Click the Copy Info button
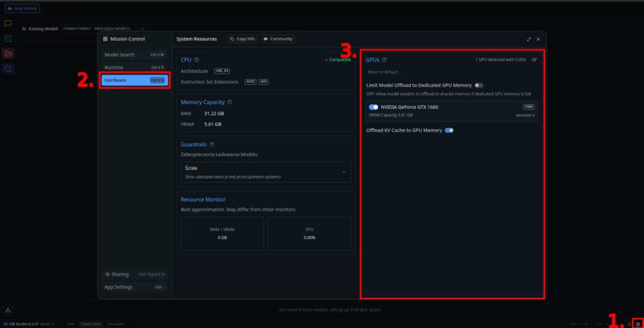644x328 pixels. tap(242, 39)
